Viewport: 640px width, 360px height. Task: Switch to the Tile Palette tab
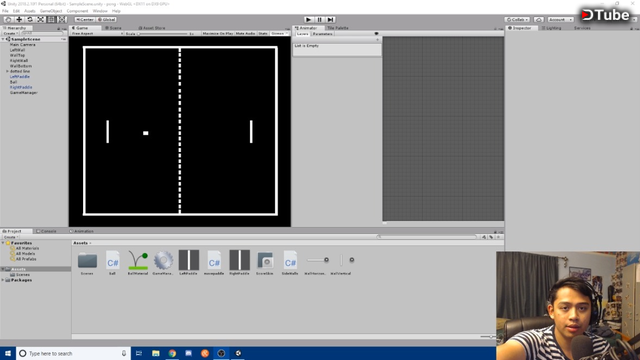pyautogui.click(x=337, y=28)
